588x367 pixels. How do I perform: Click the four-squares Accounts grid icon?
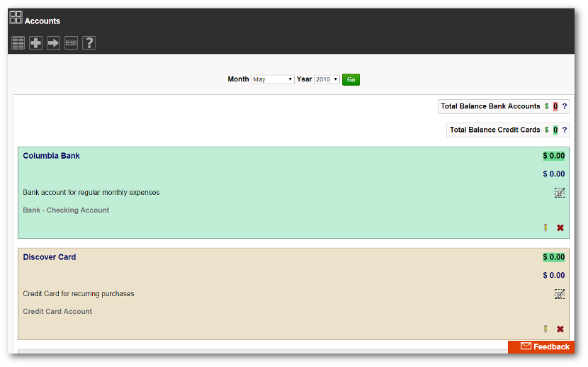(x=16, y=17)
